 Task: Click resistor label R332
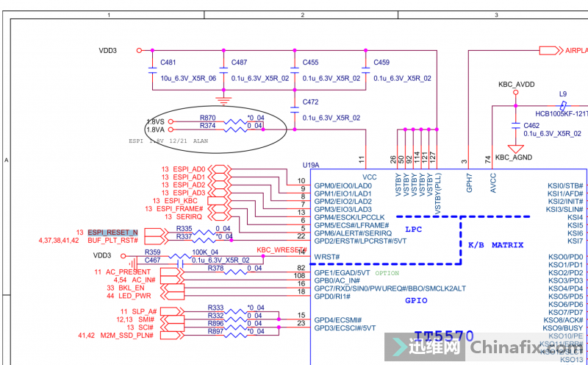(x=215, y=316)
